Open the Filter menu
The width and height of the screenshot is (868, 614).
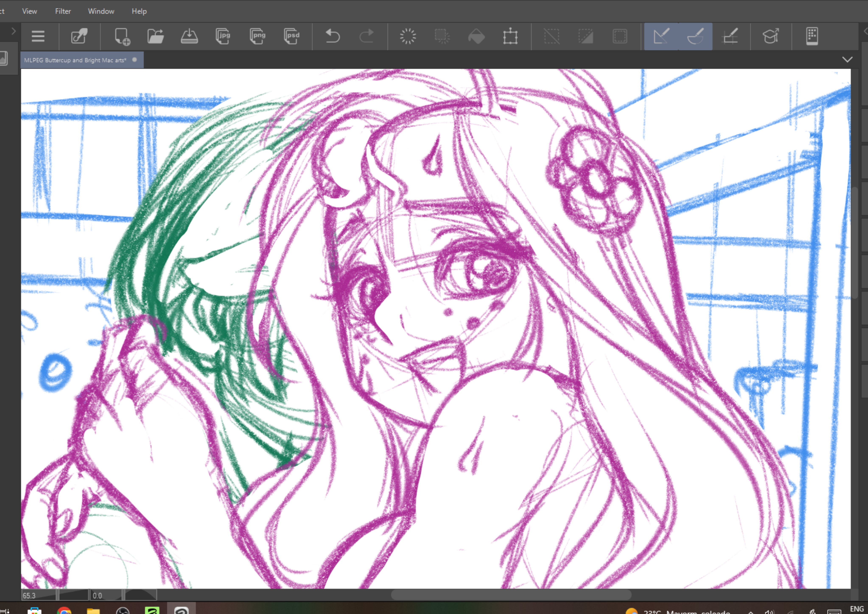tap(63, 11)
